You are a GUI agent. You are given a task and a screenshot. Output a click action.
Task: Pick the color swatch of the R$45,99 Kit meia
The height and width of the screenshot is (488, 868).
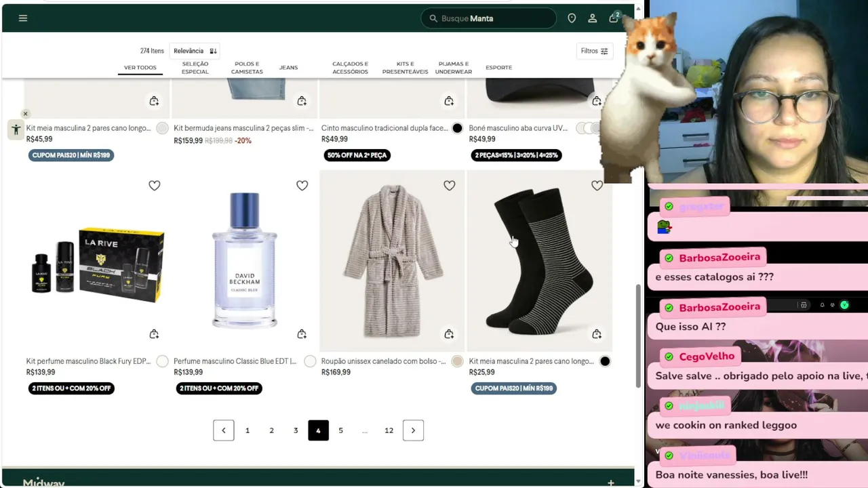162,128
